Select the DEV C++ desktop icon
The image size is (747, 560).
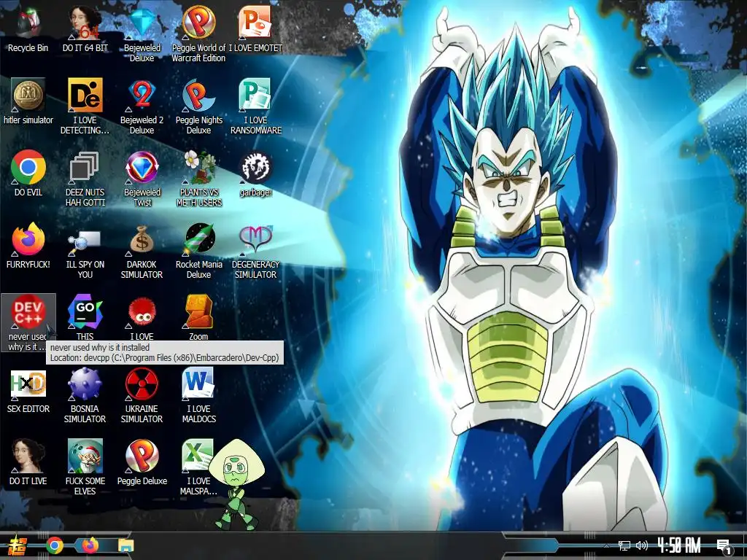click(x=28, y=312)
